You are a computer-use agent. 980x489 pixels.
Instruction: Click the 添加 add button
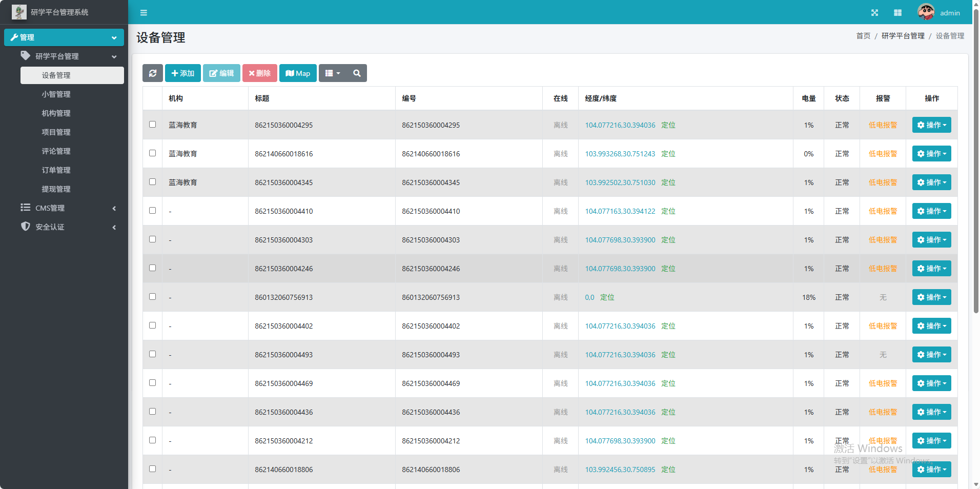point(183,73)
